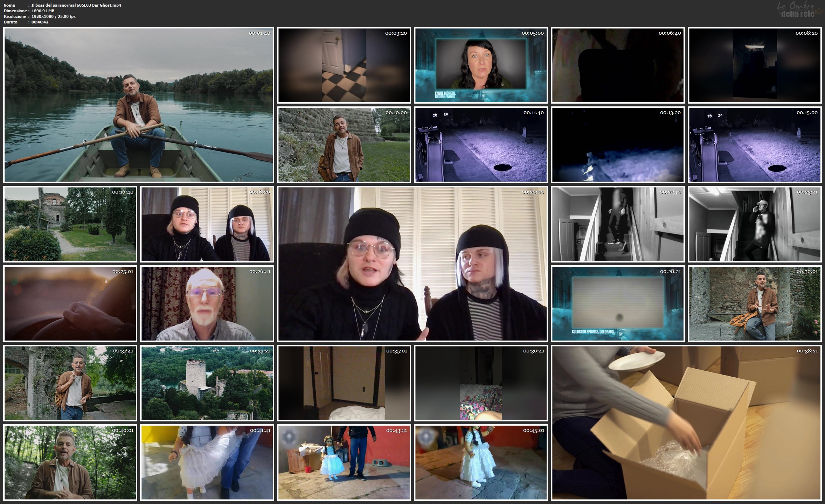Click the cardboard box thumbnail at 00:38:21
Viewport: 825px width, 504px height.
[x=686, y=422]
